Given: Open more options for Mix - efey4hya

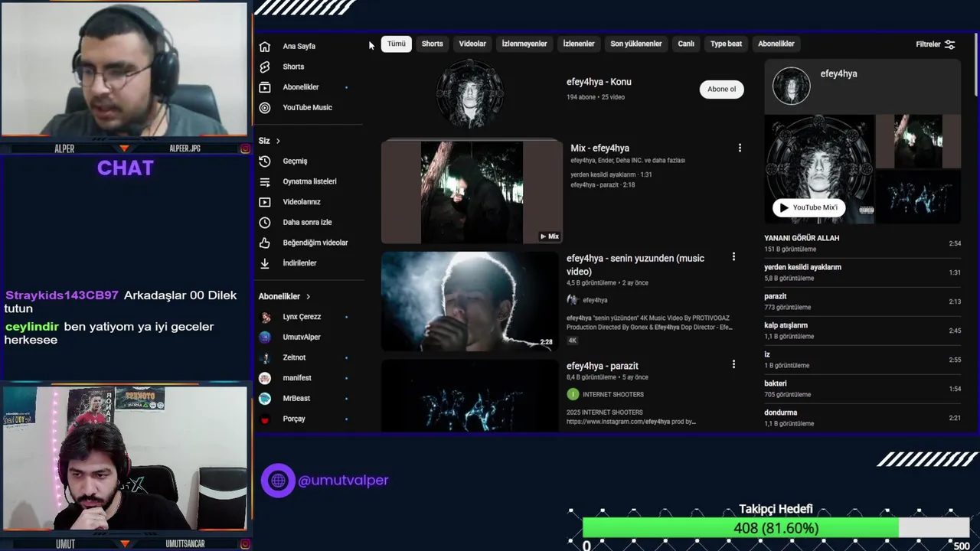Looking at the screenshot, I should click(x=740, y=148).
